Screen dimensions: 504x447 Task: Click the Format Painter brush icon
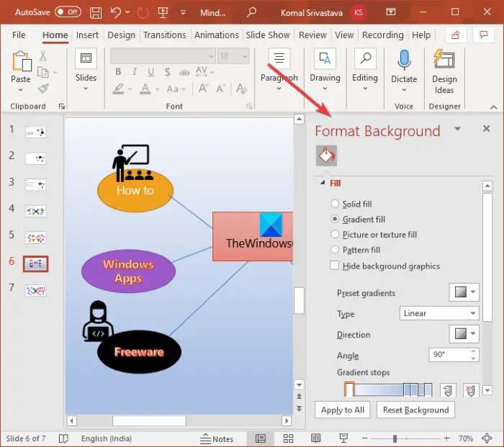coord(43,89)
